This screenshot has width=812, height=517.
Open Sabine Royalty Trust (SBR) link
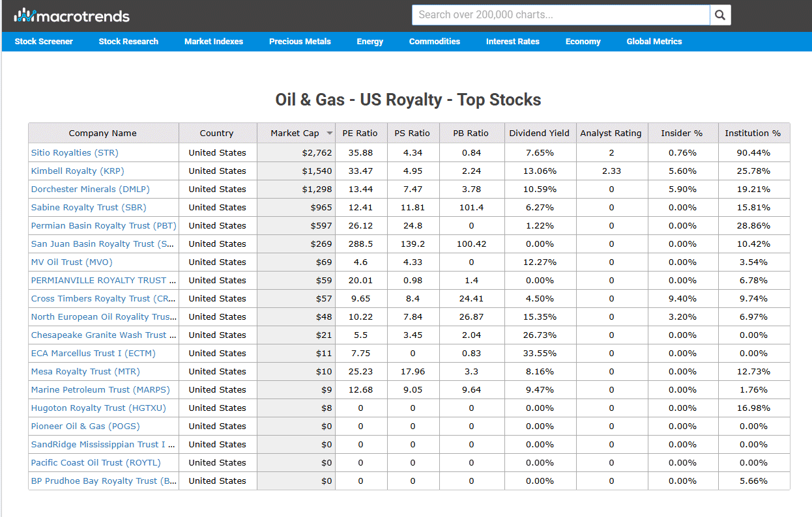(x=89, y=208)
